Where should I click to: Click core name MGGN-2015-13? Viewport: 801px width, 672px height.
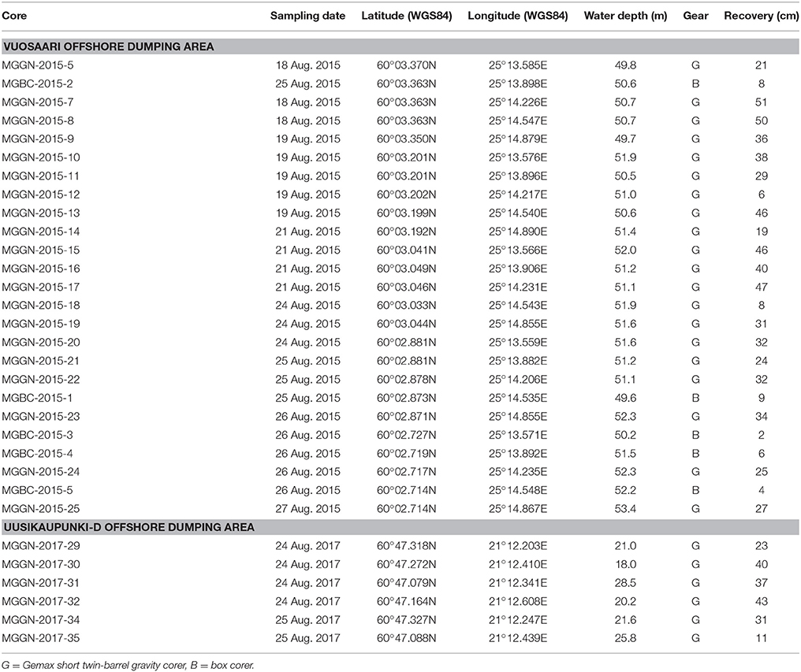click(x=41, y=213)
